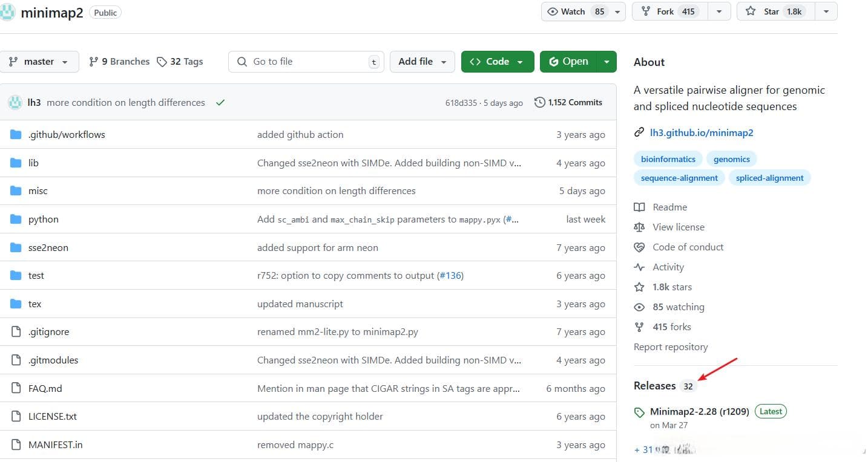Viewport: 868px width, 462px height.
Task: Click the test folder icon
Action: click(x=16, y=275)
